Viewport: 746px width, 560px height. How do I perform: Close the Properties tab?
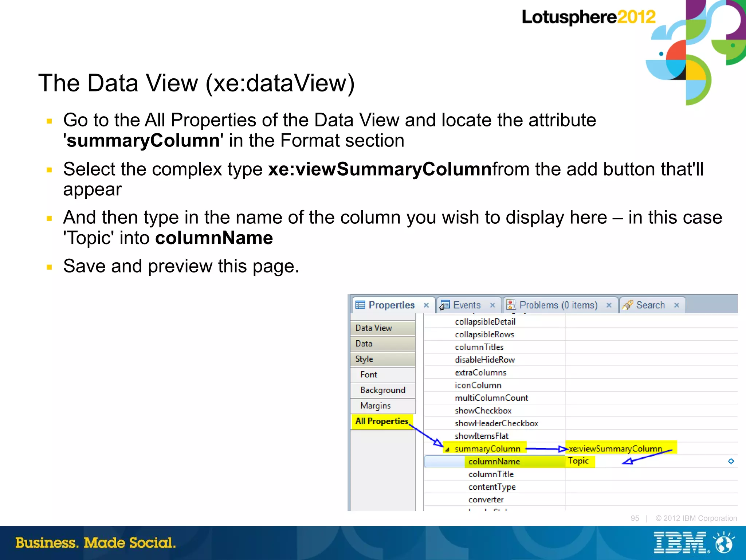point(426,305)
